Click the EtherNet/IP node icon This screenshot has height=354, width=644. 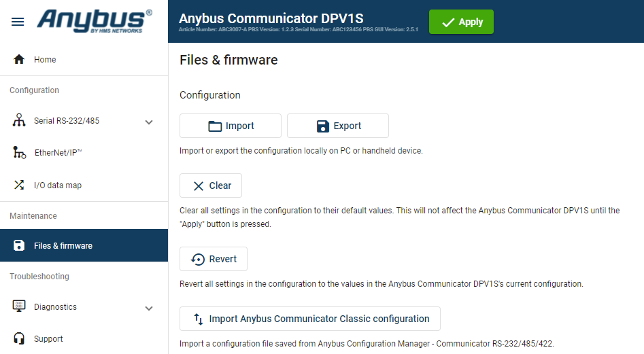point(19,153)
